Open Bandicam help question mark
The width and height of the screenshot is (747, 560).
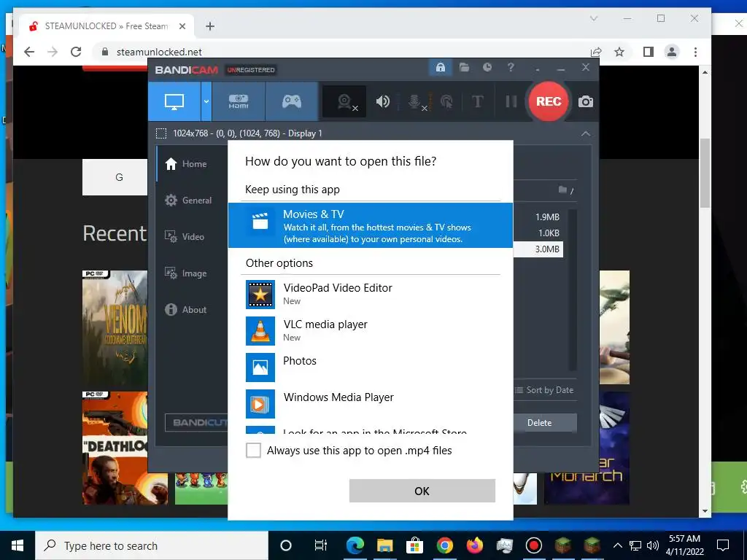(511, 68)
